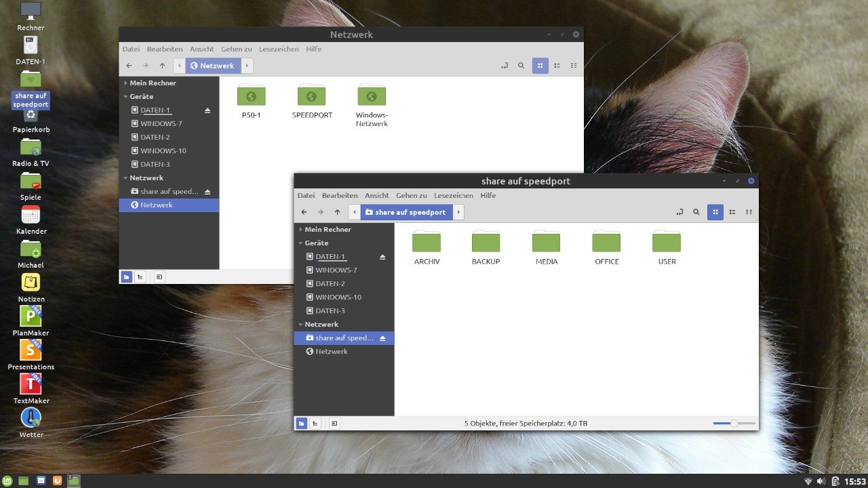Open the Linux Mint start menu
This screenshot has width=868, height=488.
7,481
